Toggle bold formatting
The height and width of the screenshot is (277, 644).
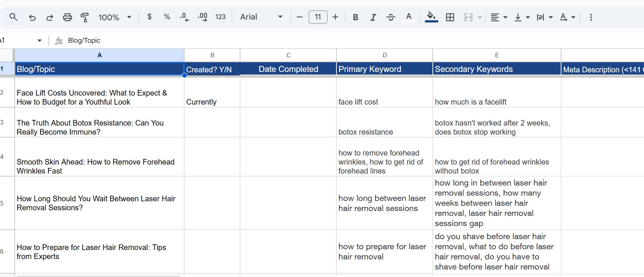356,17
